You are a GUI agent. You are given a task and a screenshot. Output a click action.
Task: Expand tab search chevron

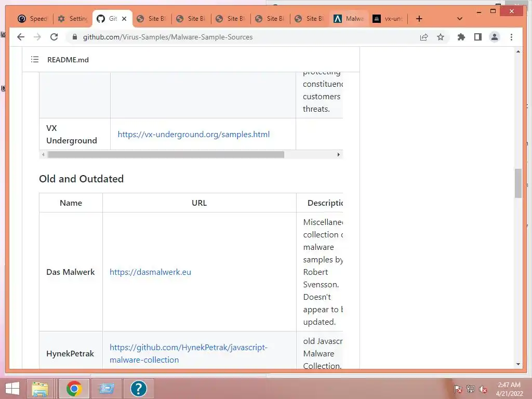pyautogui.click(x=460, y=19)
